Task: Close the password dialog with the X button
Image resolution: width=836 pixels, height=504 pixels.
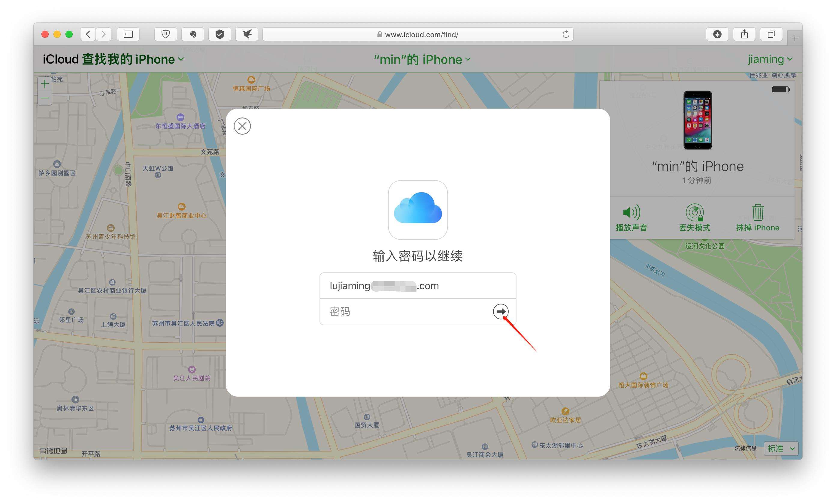Action: point(242,126)
